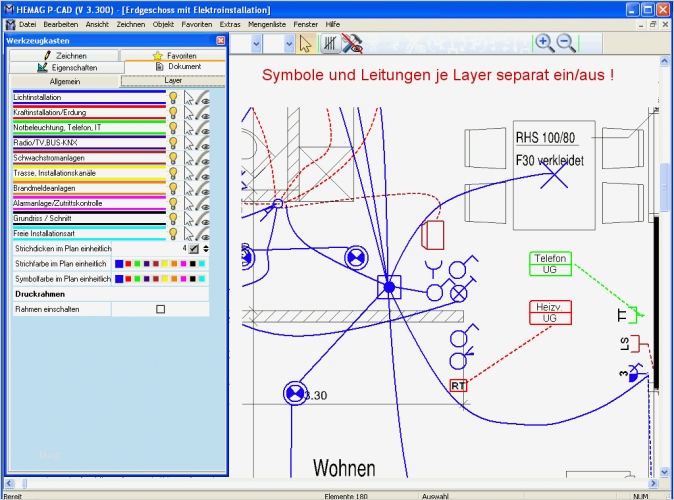
Task: Open the Hilfe menu
Action: click(332, 25)
